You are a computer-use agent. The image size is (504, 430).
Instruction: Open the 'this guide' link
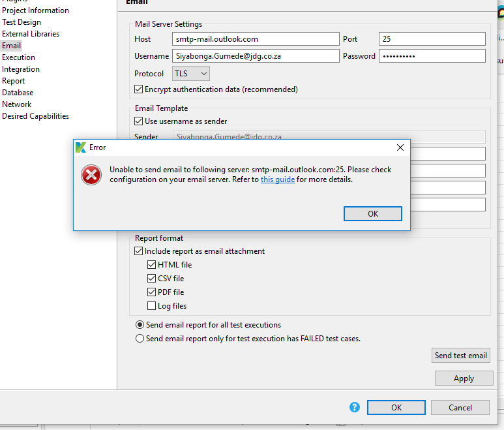(278, 179)
